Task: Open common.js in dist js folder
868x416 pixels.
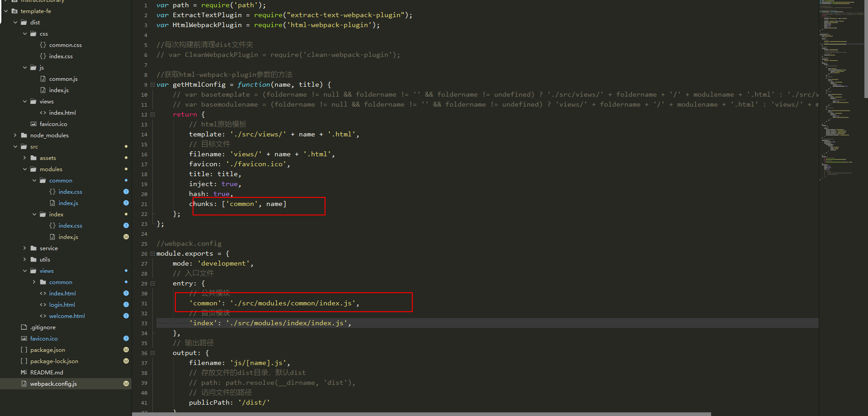Action: point(63,79)
